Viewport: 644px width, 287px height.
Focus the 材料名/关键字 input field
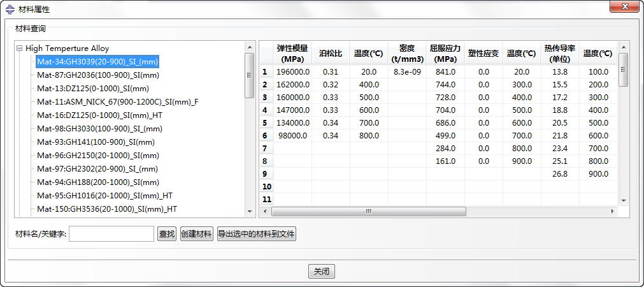(x=111, y=234)
